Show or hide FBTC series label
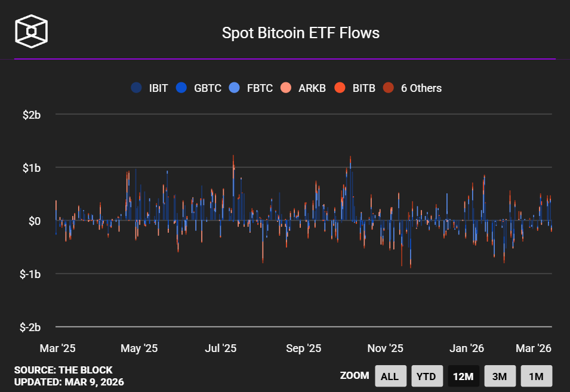 pos(259,88)
